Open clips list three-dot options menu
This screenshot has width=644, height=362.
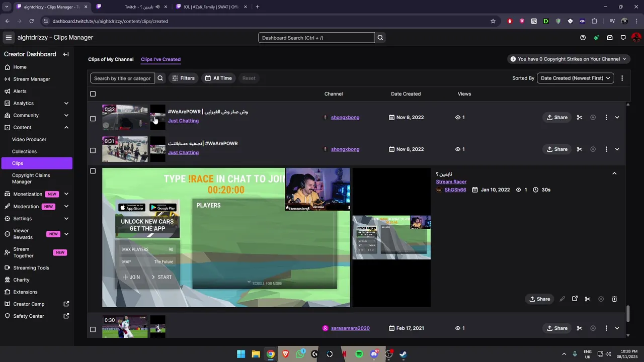tap(622, 78)
